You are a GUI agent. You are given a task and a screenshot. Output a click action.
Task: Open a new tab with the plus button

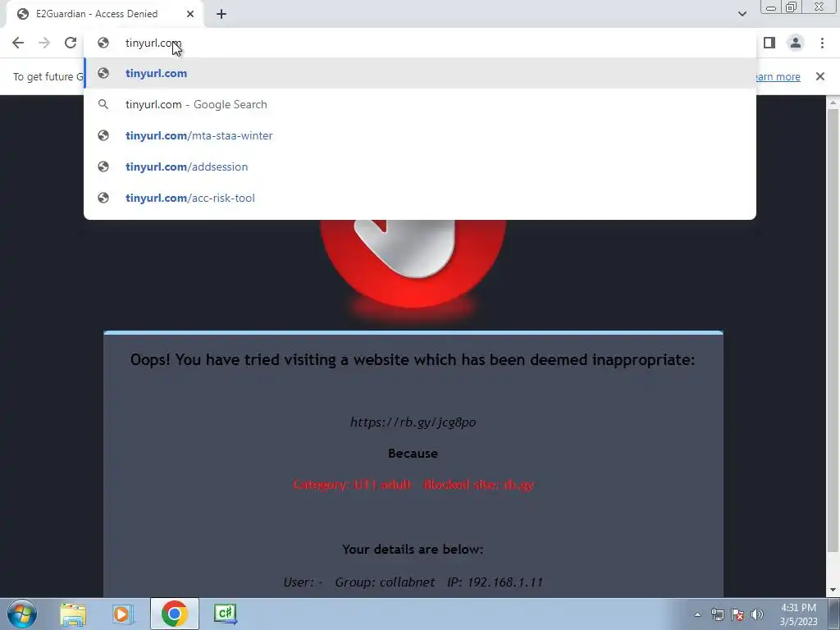[x=221, y=14]
